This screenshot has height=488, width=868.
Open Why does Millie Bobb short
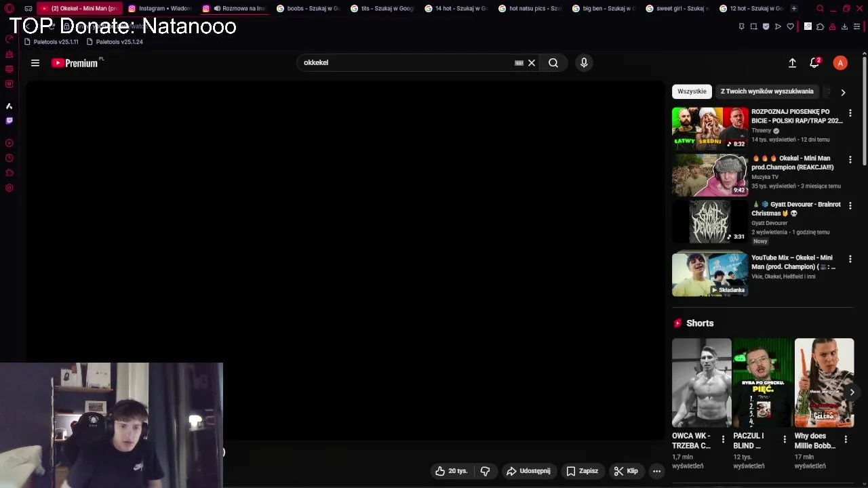pyautogui.click(x=824, y=383)
